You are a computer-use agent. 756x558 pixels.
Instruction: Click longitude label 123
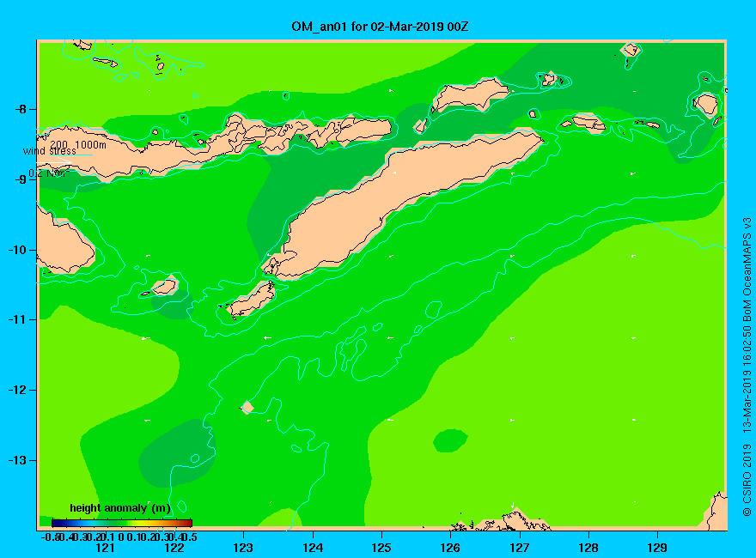243,548
